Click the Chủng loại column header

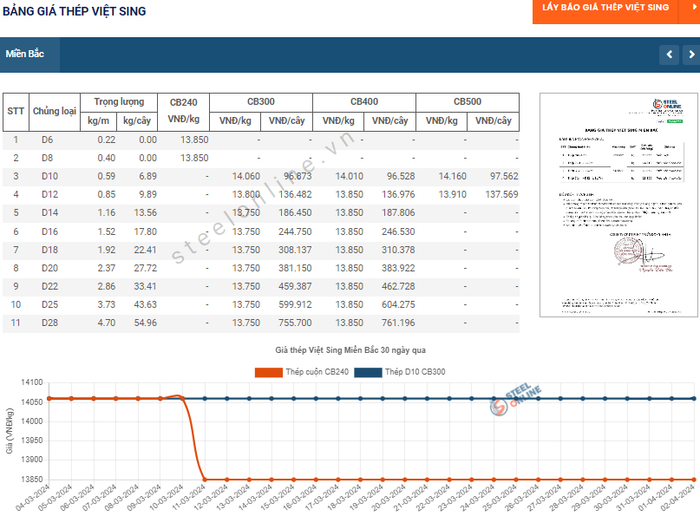pyautogui.click(x=54, y=111)
